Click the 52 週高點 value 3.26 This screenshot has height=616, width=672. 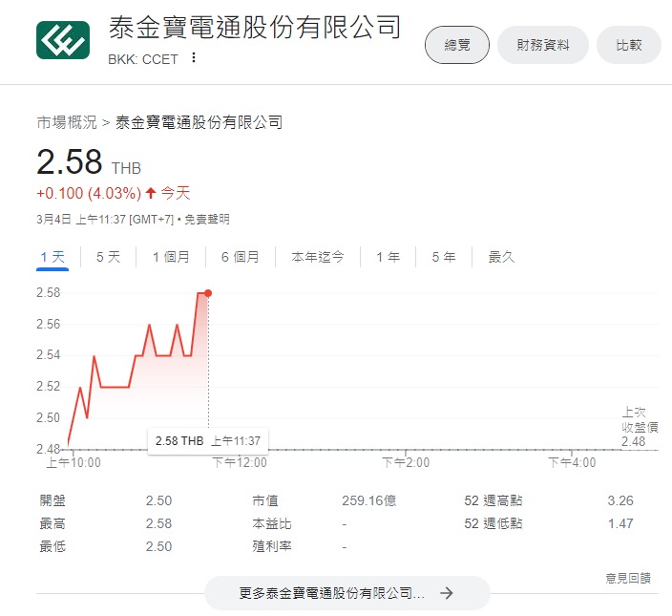click(620, 500)
